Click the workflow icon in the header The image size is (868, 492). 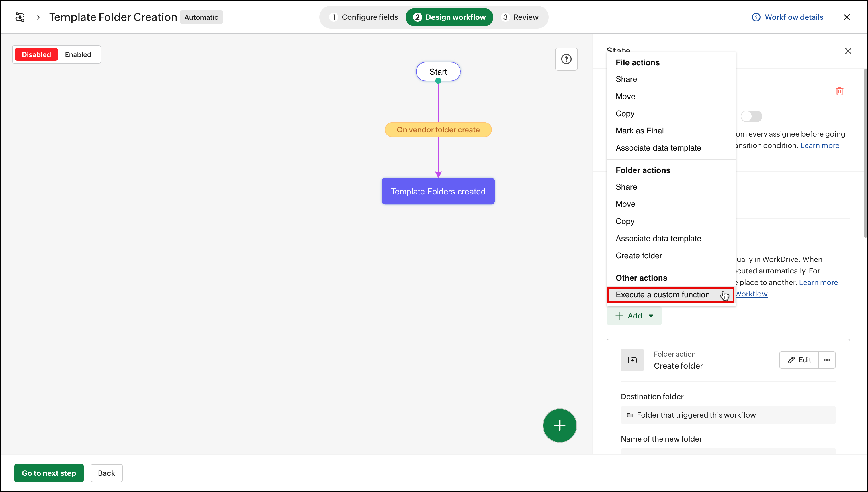(x=20, y=17)
